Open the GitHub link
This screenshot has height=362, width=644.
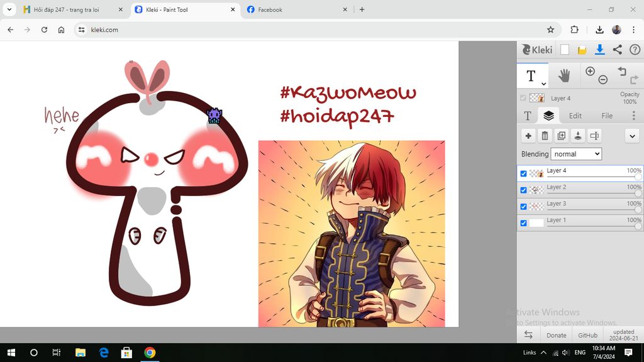pyautogui.click(x=588, y=336)
